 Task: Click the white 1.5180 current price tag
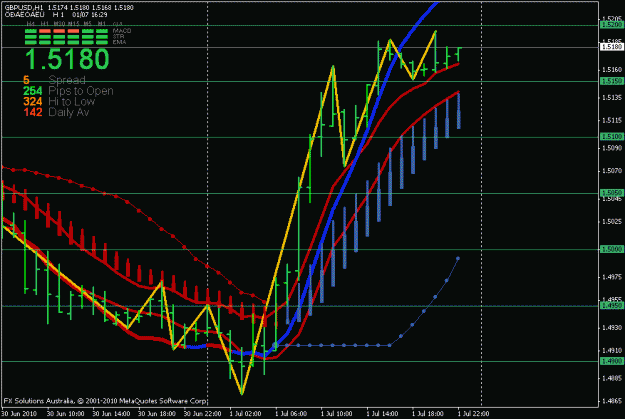coord(612,47)
